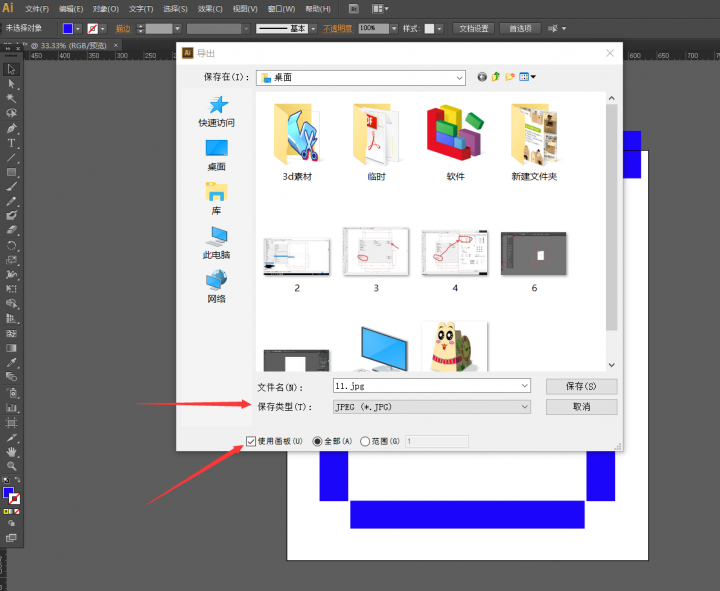Pick the Direct Selection tool
This screenshot has height=591, width=720.
point(12,84)
